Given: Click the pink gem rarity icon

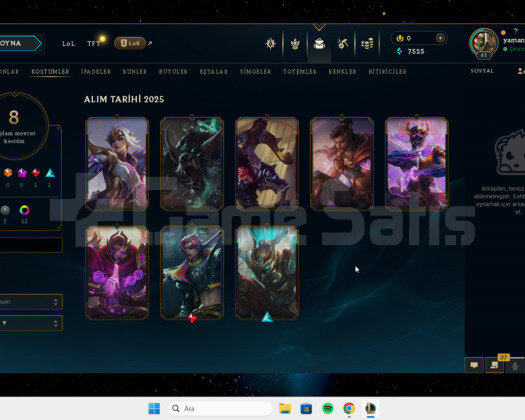Looking at the screenshot, I should point(22,173).
